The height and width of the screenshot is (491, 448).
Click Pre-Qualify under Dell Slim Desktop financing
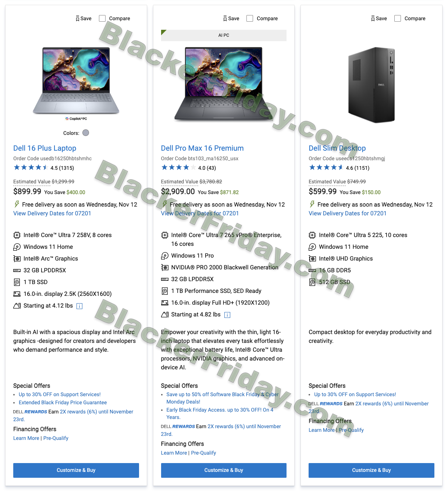(x=351, y=430)
